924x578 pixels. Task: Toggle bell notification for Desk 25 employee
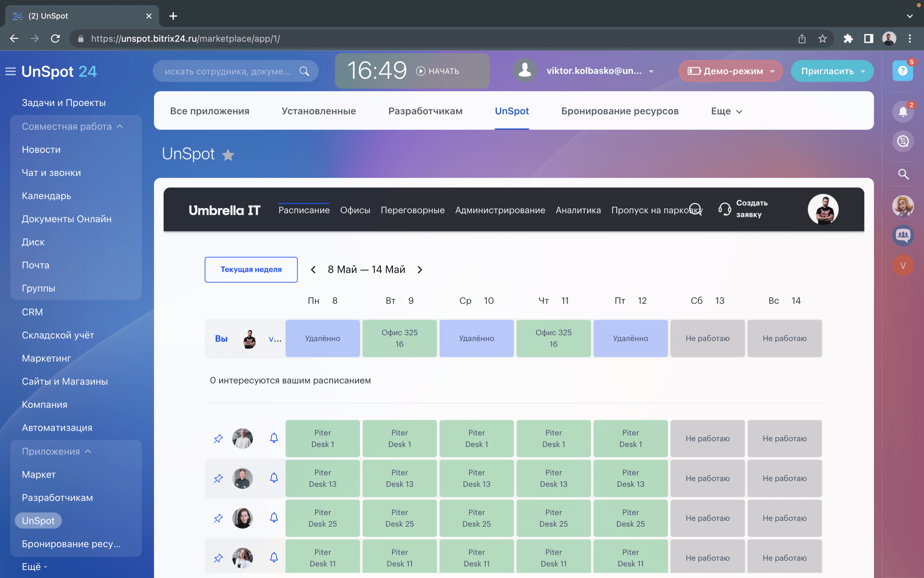274,517
